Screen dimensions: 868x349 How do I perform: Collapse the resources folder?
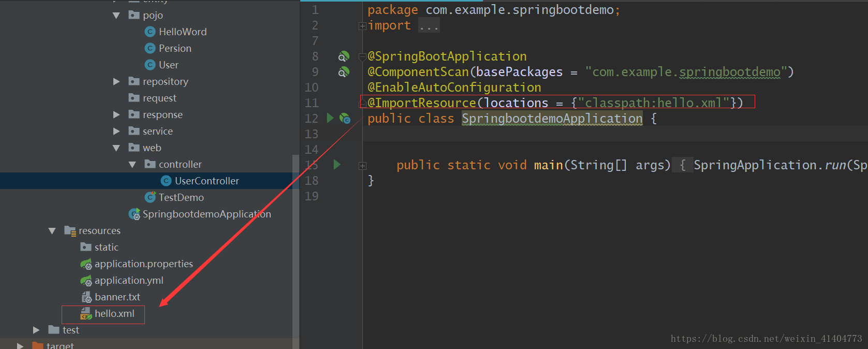[x=52, y=231]
